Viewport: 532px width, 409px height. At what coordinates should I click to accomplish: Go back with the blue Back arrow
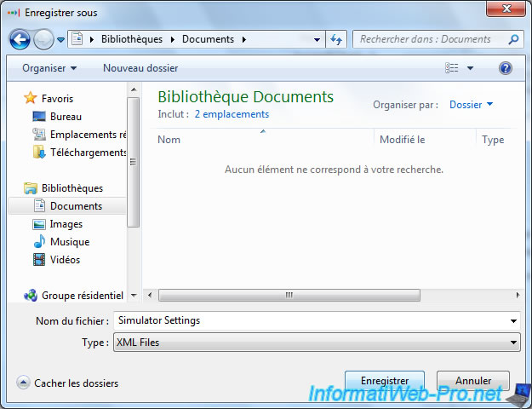[20, 39]
